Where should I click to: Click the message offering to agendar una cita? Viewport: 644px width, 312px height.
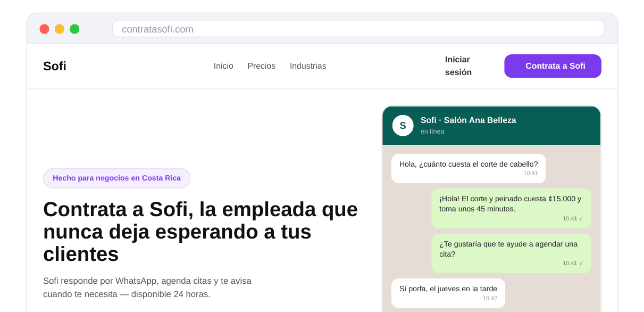(511, 253)
